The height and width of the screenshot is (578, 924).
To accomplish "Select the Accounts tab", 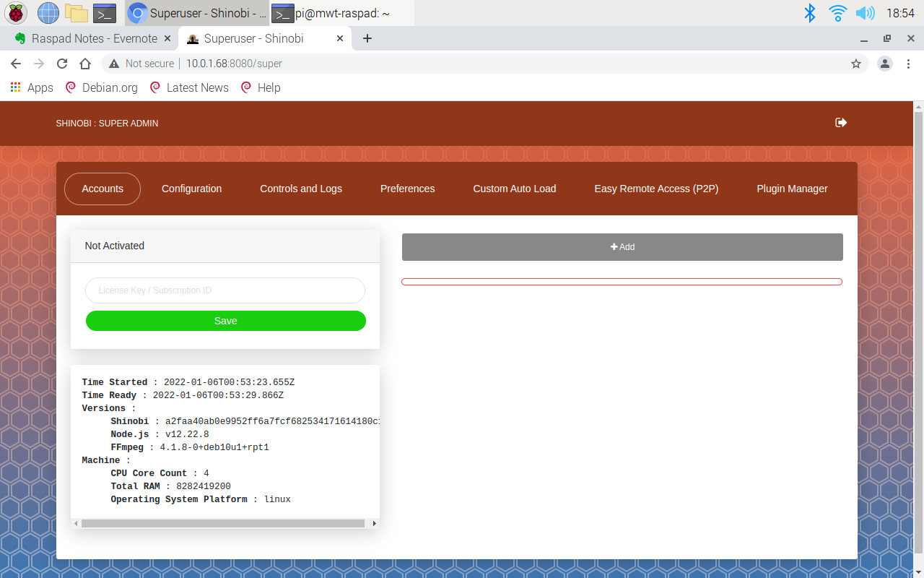I will click(103, 189).
